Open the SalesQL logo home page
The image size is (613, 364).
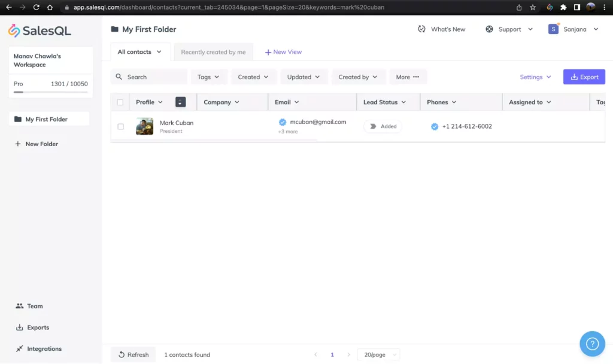coord(39,30)
